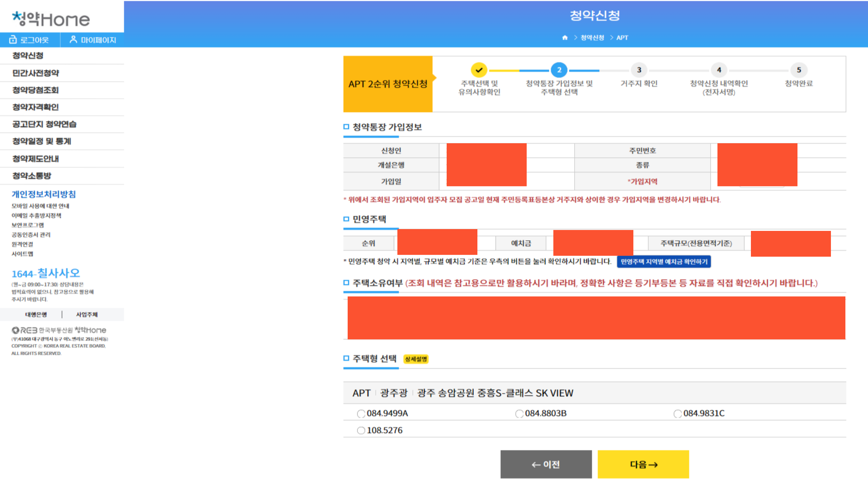Click the blue step 2 circle icon
Viewport: 868px width, 488px height.
[559, 70]
